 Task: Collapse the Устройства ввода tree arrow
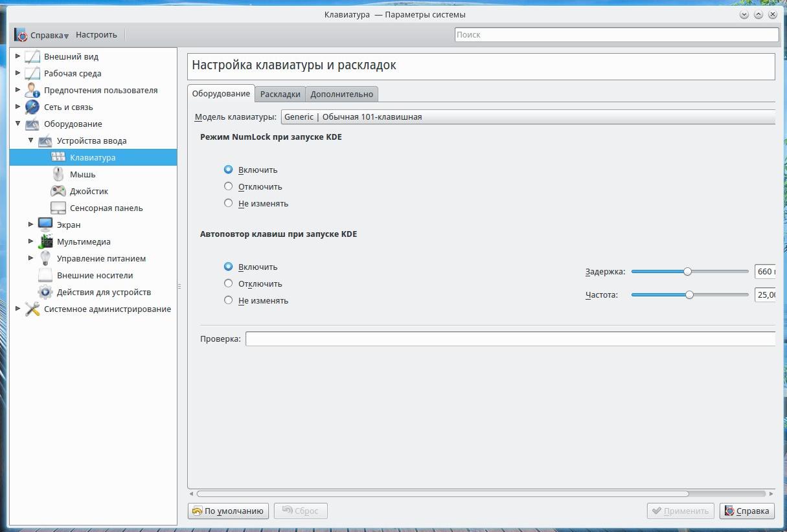pos(31,140)
